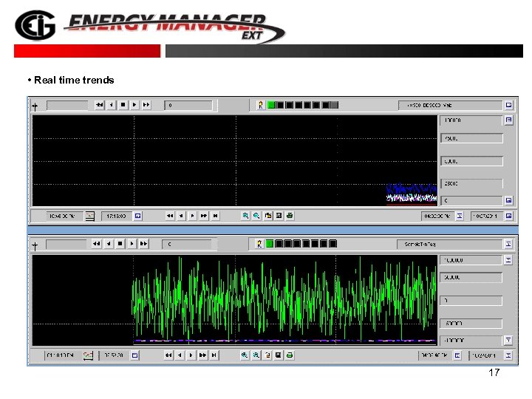Print the bottom trend chart
The height and width of the screenshot is (399, 532).
tap(290, 355)
